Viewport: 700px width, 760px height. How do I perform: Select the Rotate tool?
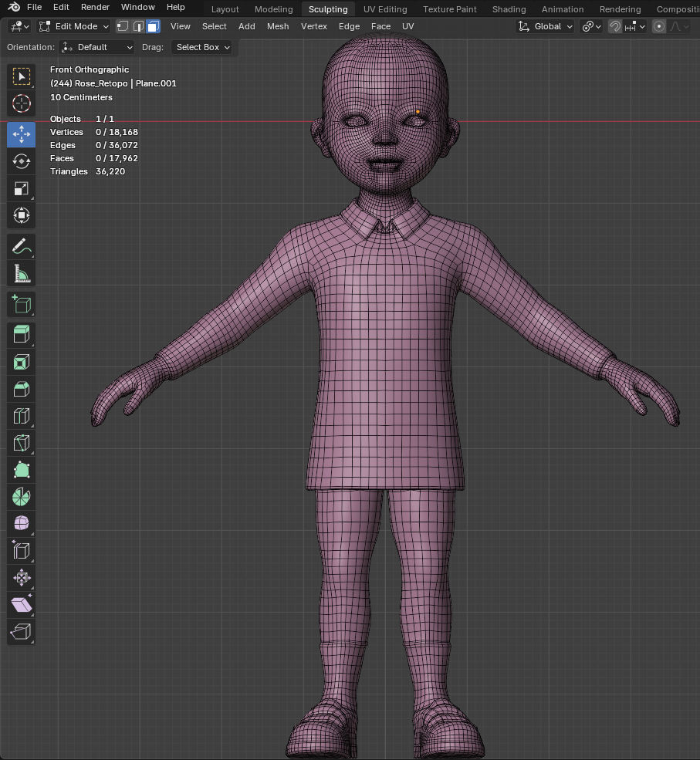point(22,161)
